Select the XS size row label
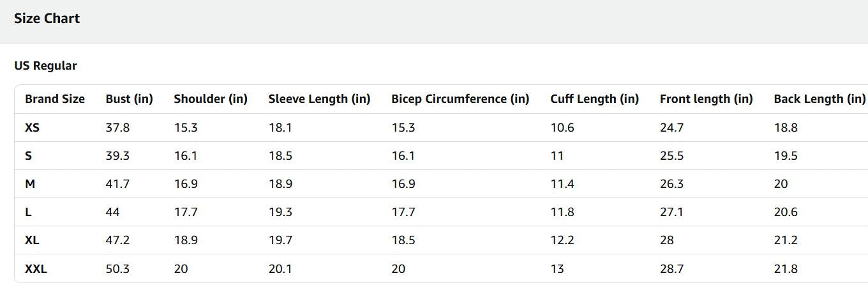The height and width of the screenshot is (294, 868). tap(32, 128)
